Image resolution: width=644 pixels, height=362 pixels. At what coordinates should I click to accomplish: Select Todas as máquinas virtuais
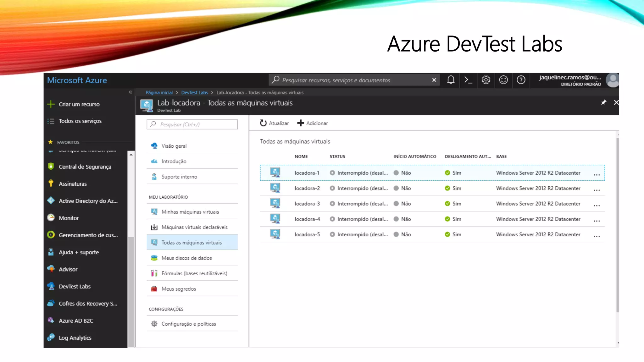(x=192, y=243)
